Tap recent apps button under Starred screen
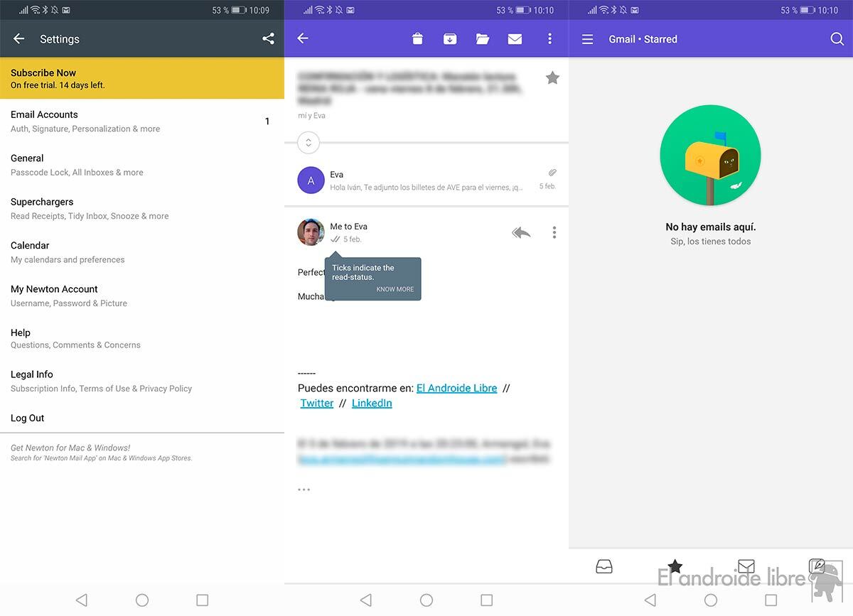853x616 pixels. 771,600
